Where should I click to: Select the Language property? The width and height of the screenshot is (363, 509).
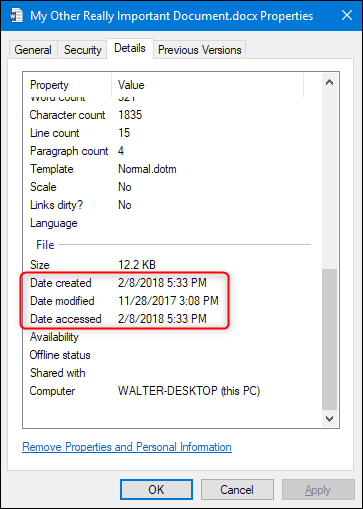[x=54, y=223]
